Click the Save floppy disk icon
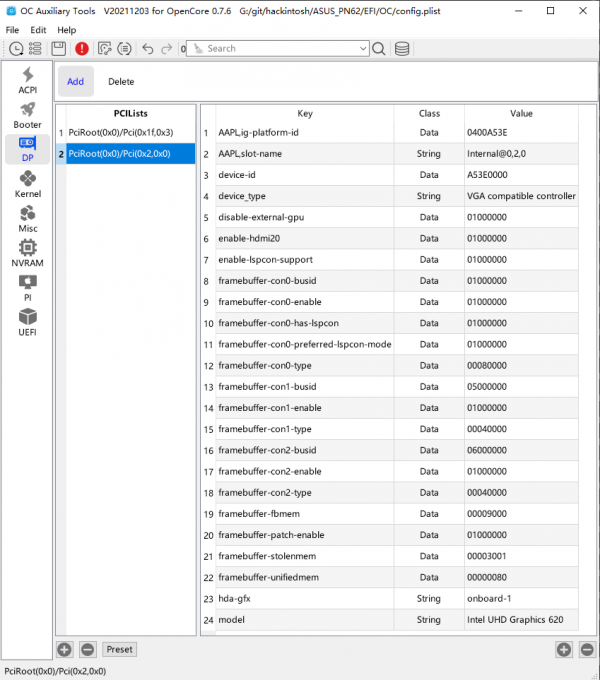The image size is (600, 680). tap(58, 48)
